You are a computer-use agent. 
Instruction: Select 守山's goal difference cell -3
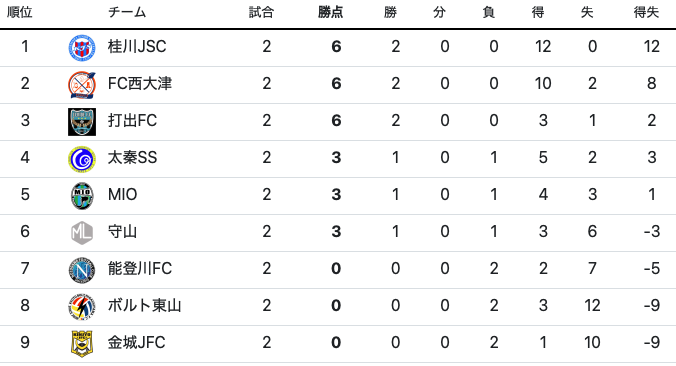click(x=651, y=231)
